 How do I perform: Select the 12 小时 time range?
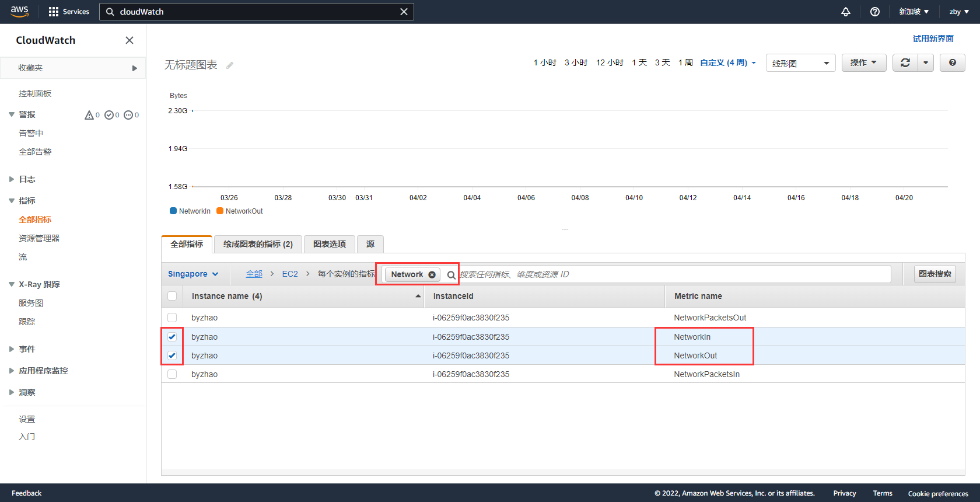[x=610, y=62]
